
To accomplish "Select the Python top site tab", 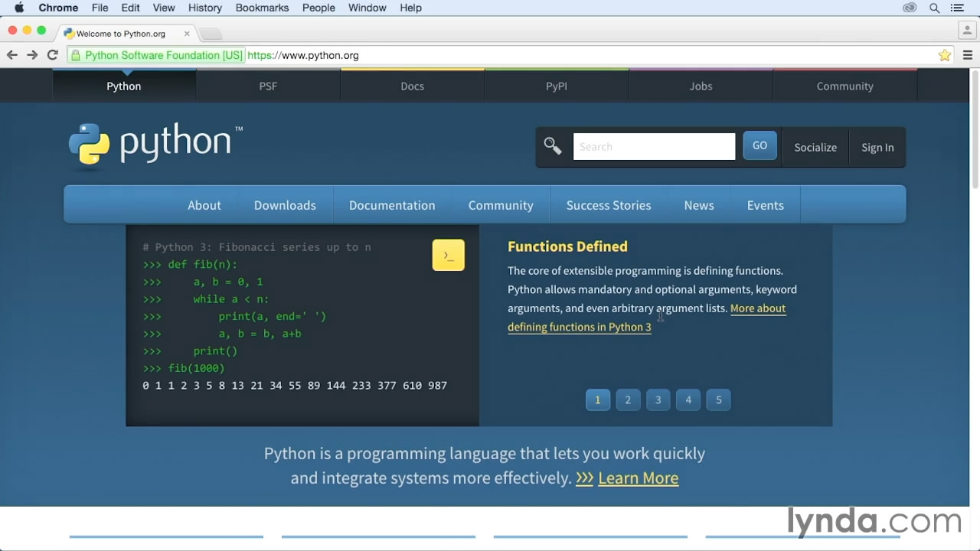I will point(124,86).
